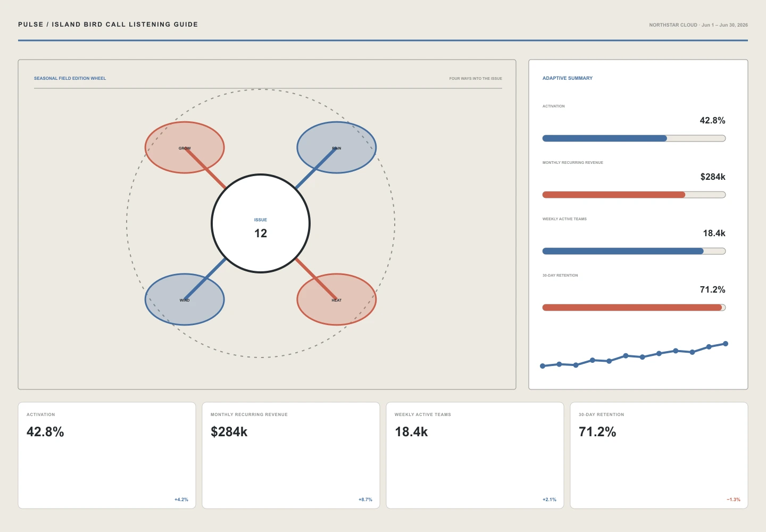Screen dimensions: 766x532
Task: Click the +2.1% change value
Action: coord(549,500)
